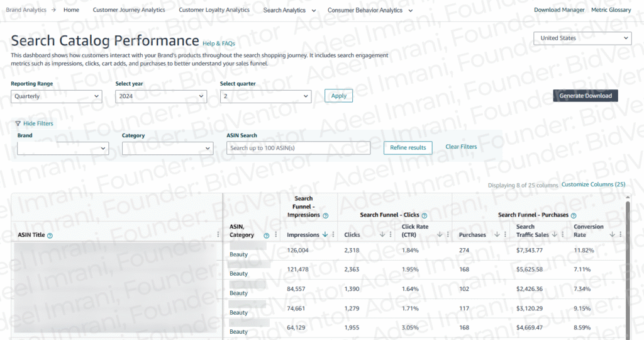Click the Hide Filters funnel icon
The image size is (644, 340).
pyautogui.click(x=18, y=123)
